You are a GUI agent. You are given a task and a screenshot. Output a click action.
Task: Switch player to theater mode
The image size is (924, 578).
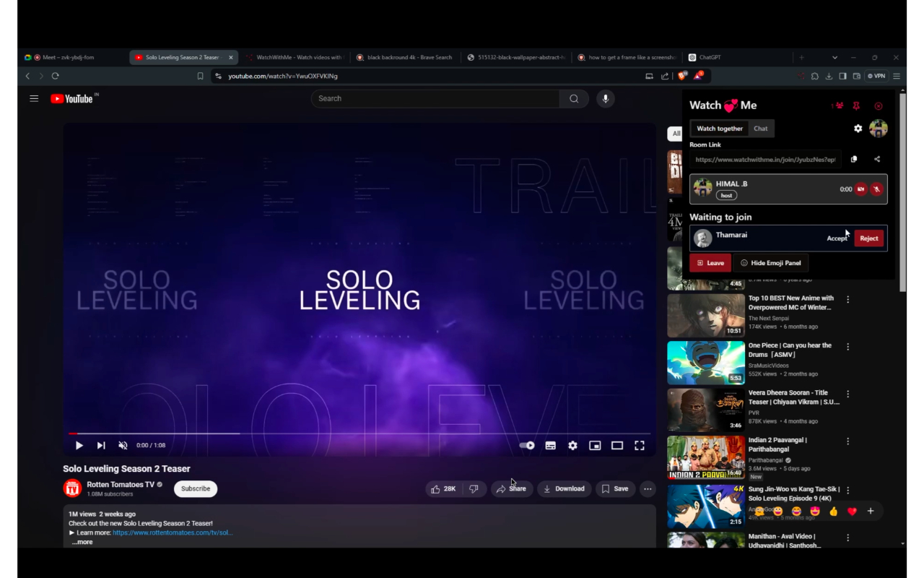(x=617, y=446)
